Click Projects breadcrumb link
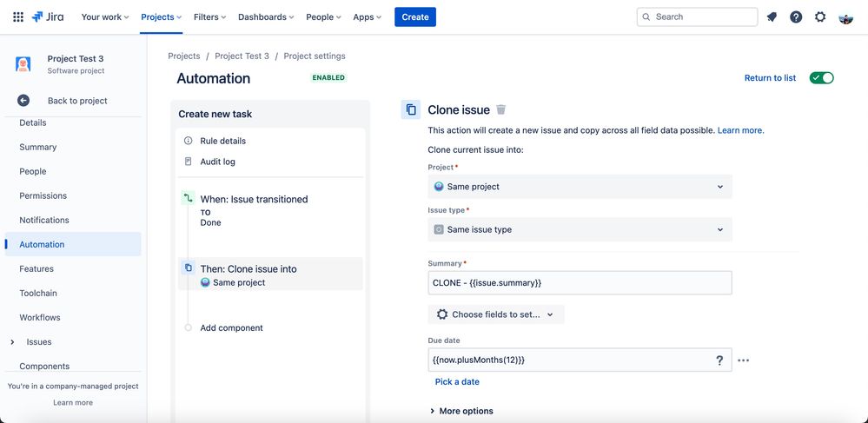 184,56
